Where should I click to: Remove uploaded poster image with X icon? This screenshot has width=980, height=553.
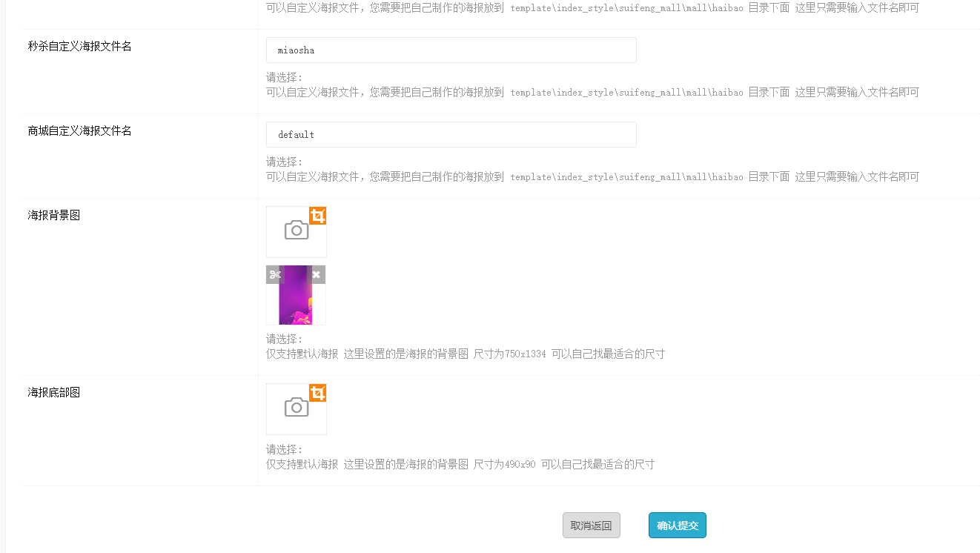pyautogui.click(x=317, y=275)
